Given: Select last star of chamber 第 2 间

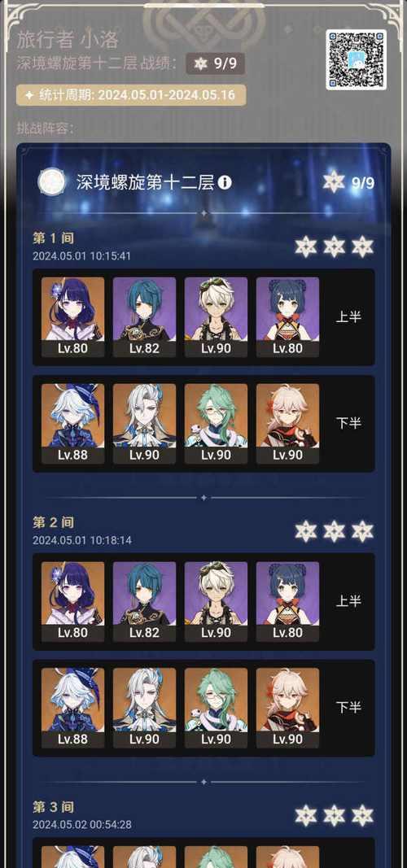Looking at the screenshot, I should pos(363,531).
